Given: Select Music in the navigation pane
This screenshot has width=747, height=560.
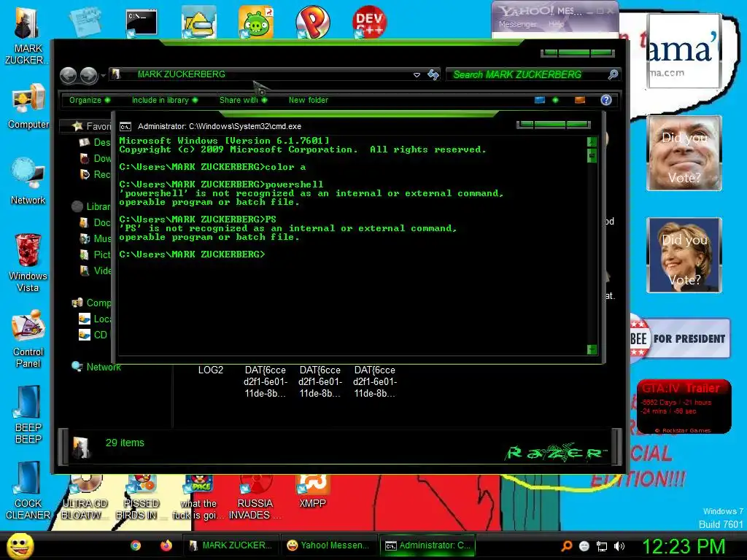Looking at the screenshot, I should click(97, 238).
